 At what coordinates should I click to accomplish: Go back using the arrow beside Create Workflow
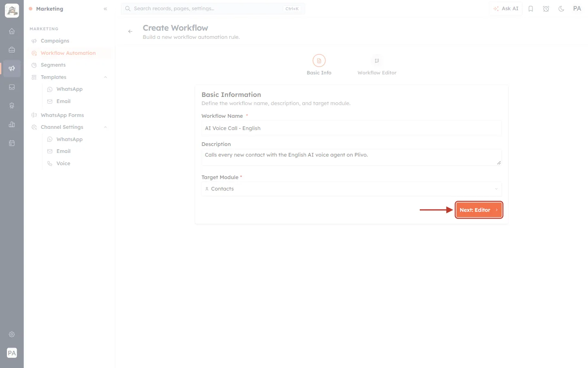point(130,31)
